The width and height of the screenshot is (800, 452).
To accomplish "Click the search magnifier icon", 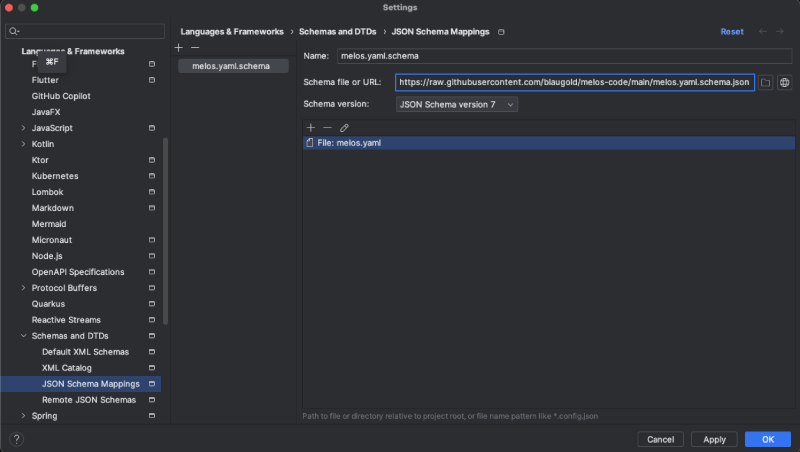I will (x=14, y=32).
